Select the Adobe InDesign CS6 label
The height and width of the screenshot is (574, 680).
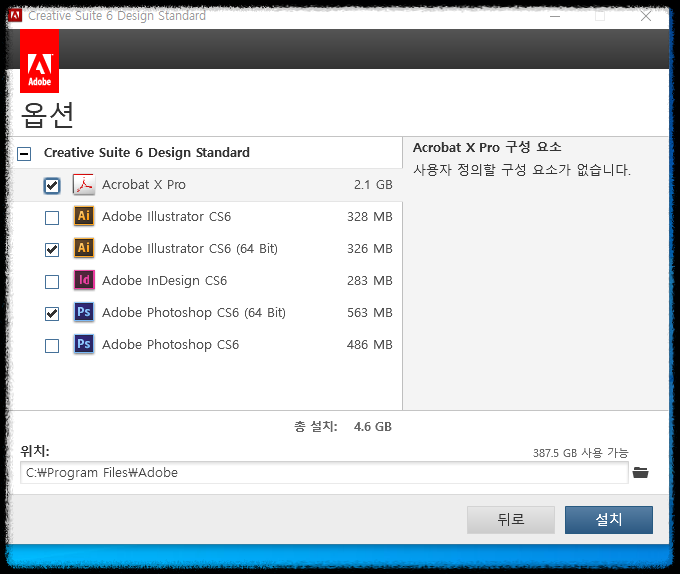click(x=164, y=280)
